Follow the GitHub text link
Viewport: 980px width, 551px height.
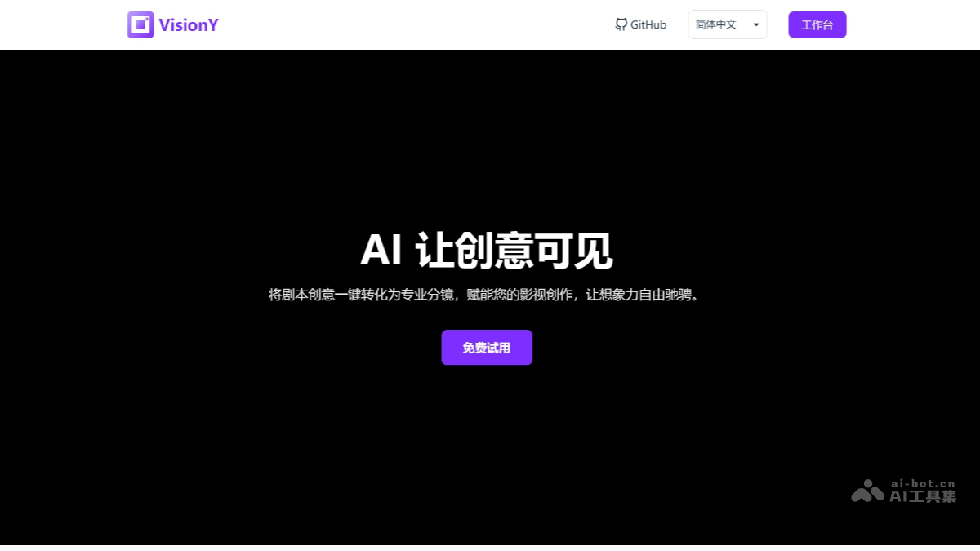click(648, 24)
